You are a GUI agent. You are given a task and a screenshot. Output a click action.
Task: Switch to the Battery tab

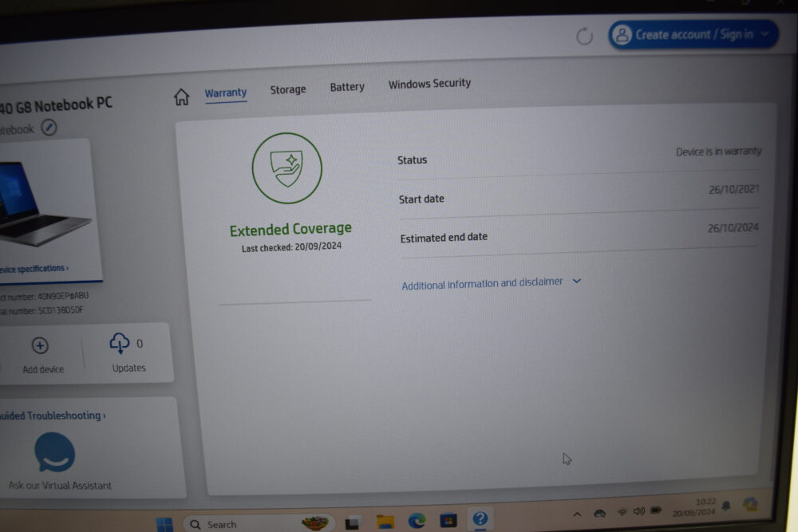tap(347, 87)
